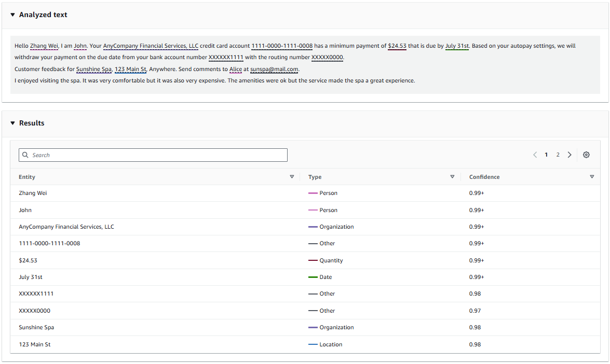The width and height of the screenshot is (610, 364).
Task: Click 0.99+ confidence in July 31st row
Action: click(477, 277)
